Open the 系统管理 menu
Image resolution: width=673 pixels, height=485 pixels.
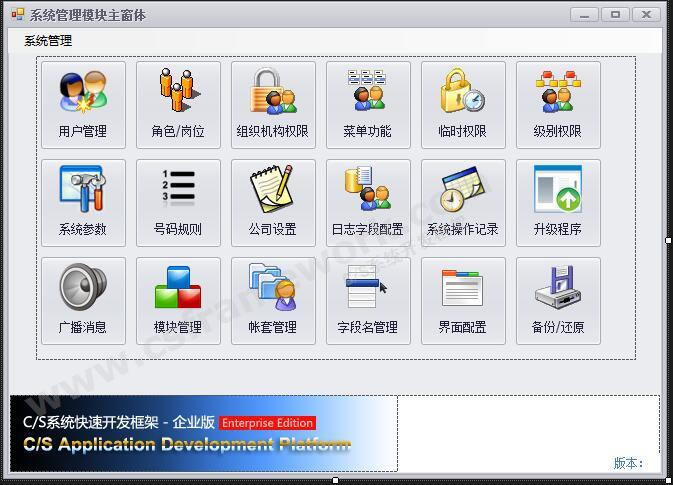click(x=48, y=41)
